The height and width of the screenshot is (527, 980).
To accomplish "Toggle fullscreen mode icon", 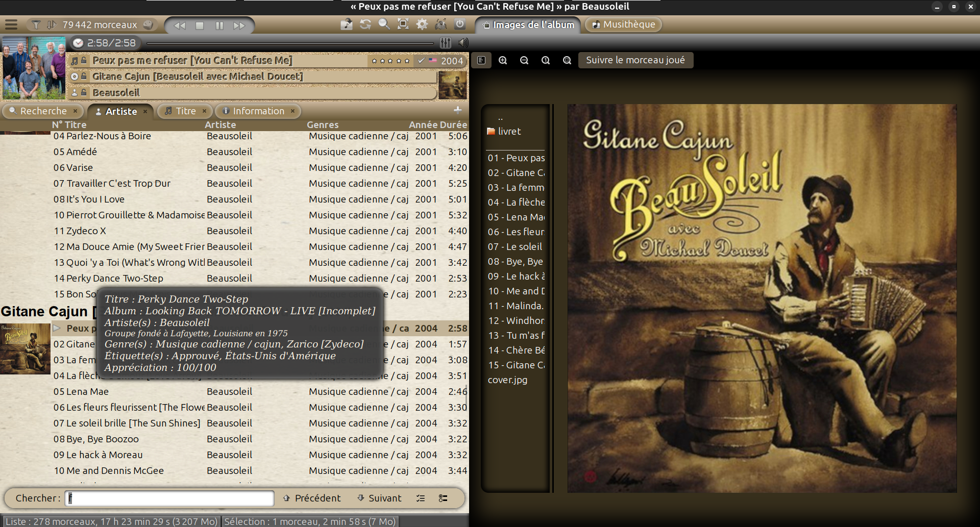I will click(403, 24).
